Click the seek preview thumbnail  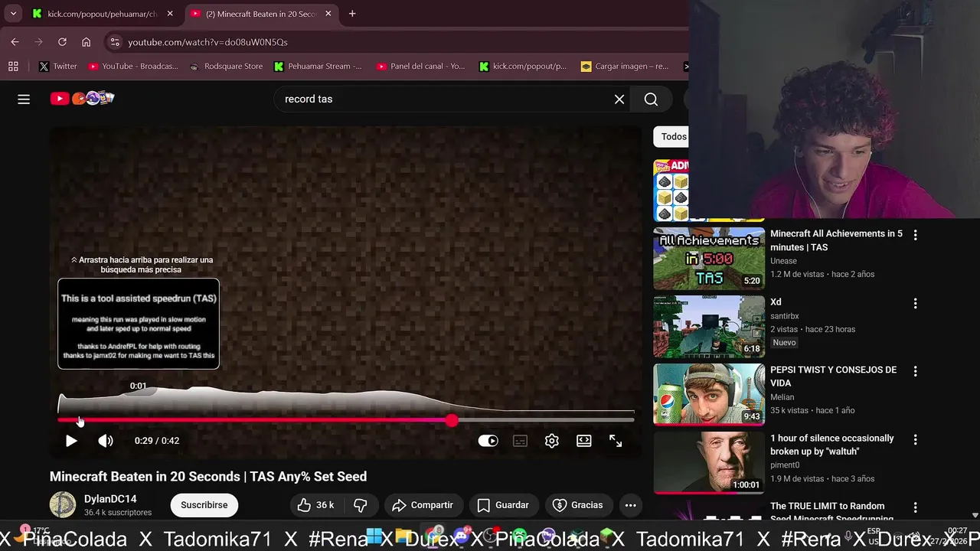(x=139, y=324)
